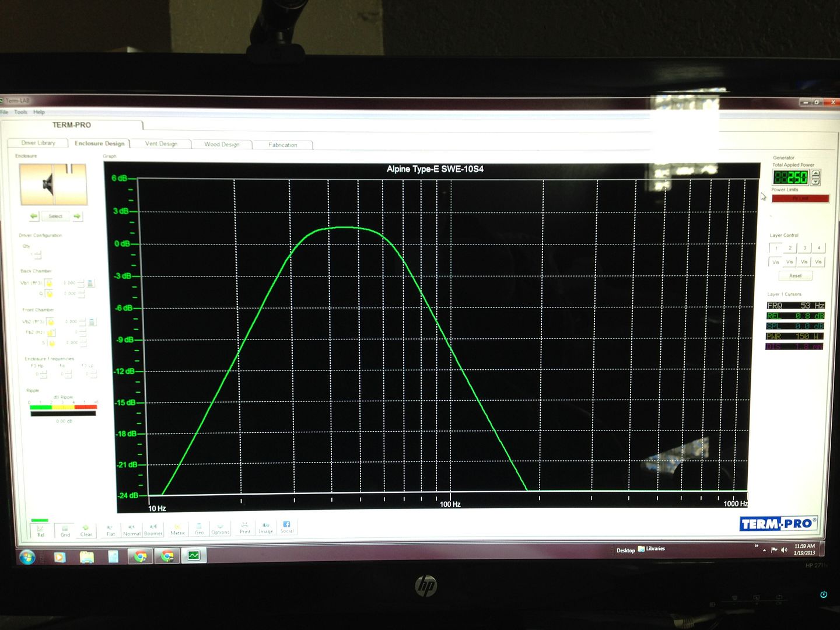Screen dimensions: 840x630
Task: Toggle Vis visibility for Layer 1
Action: coord(776,261)
